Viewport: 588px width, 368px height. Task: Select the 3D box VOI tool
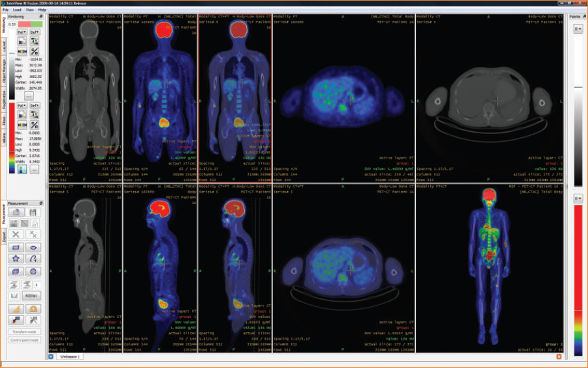coord(16,272)
